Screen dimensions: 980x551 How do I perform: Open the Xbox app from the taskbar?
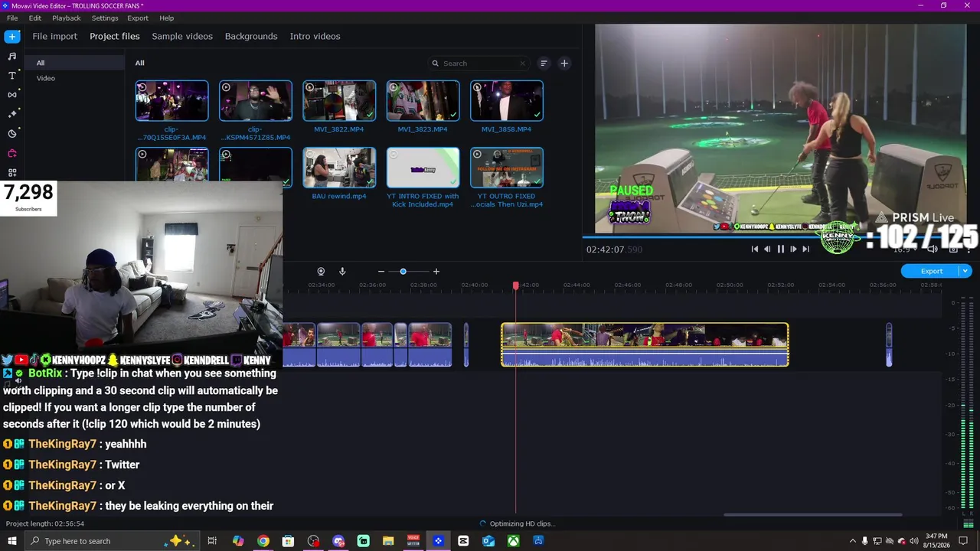513,541
